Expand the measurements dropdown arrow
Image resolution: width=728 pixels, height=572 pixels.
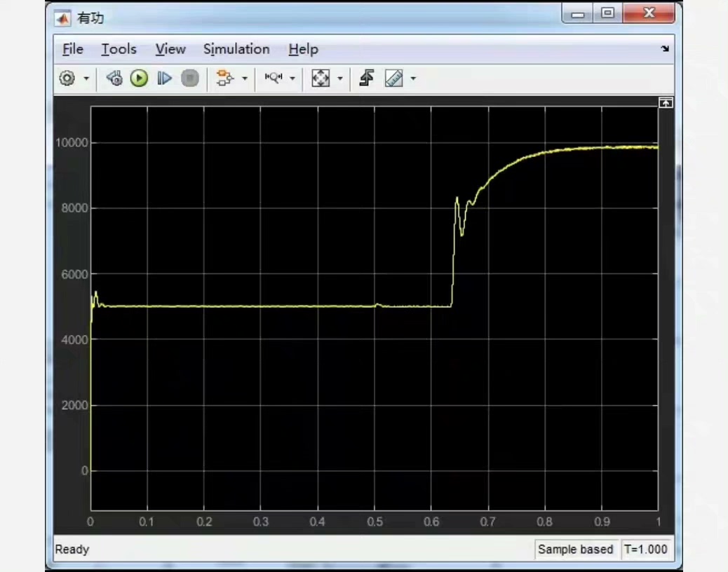[x=413, y=79]
